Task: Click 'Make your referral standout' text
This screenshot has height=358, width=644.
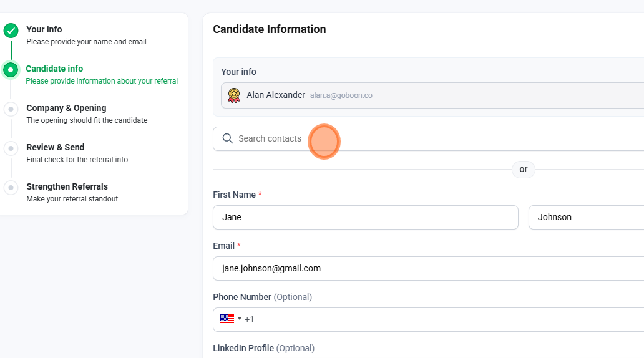Action: [72, 199]
